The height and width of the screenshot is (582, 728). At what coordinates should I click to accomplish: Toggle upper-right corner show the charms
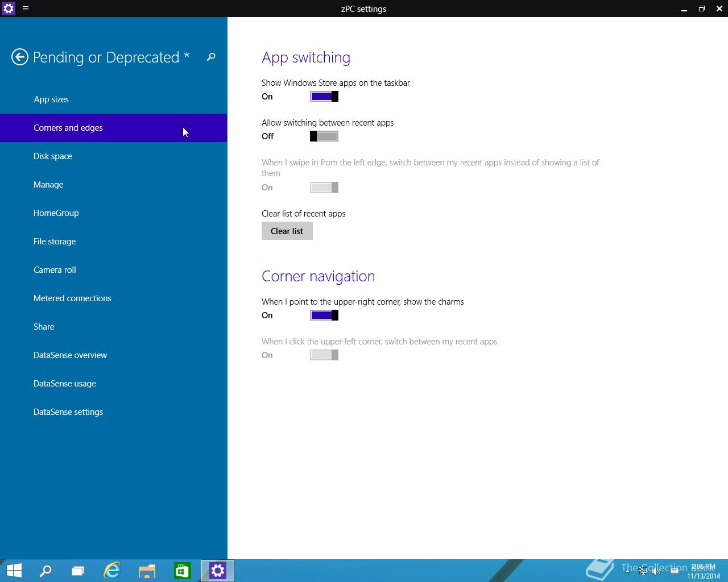(324, 315)
